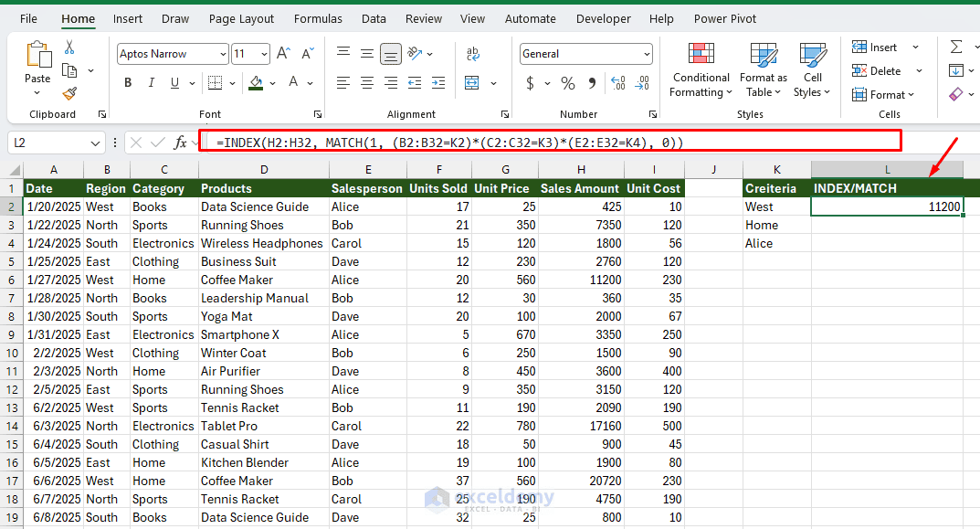
Task: Click the Paste clipboard icon
Action: (38, 55)
